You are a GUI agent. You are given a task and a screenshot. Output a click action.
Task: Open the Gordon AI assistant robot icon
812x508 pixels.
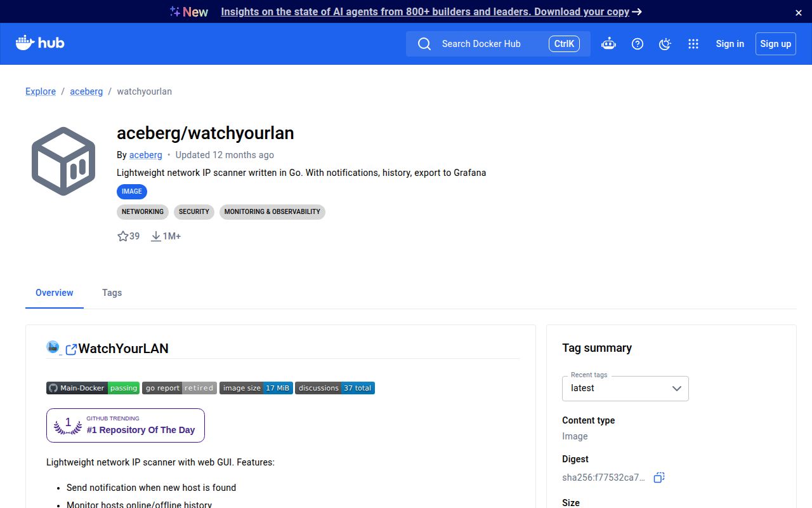pos(608,44)
